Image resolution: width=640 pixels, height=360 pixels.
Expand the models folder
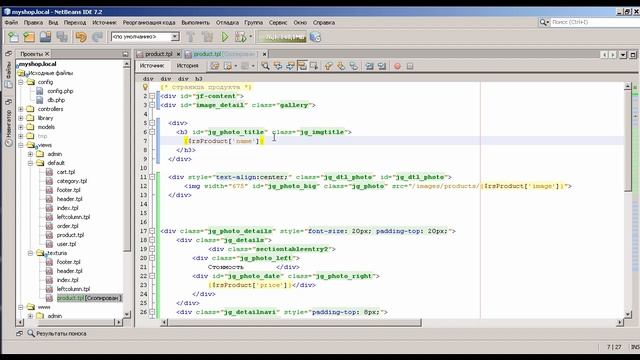(21, 127)
